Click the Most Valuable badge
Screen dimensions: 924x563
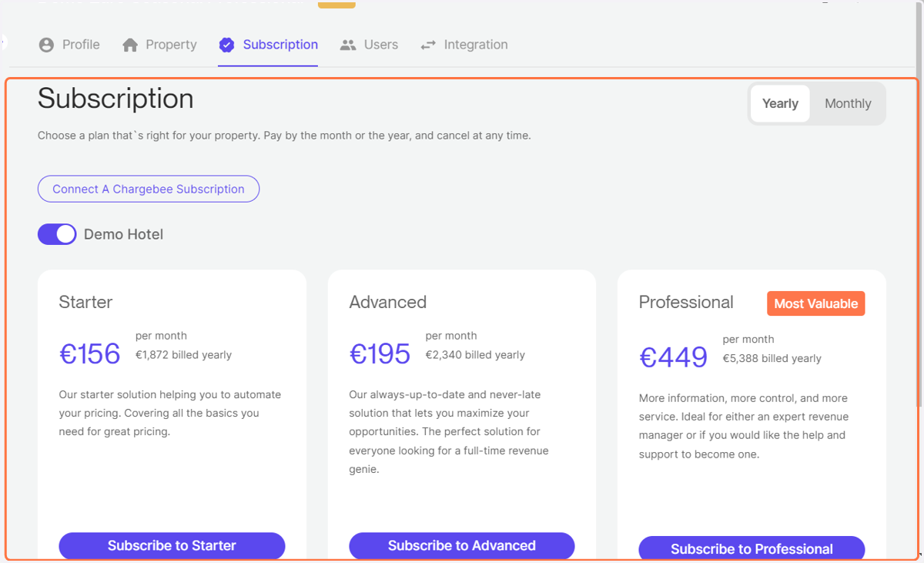coord(816,303)
